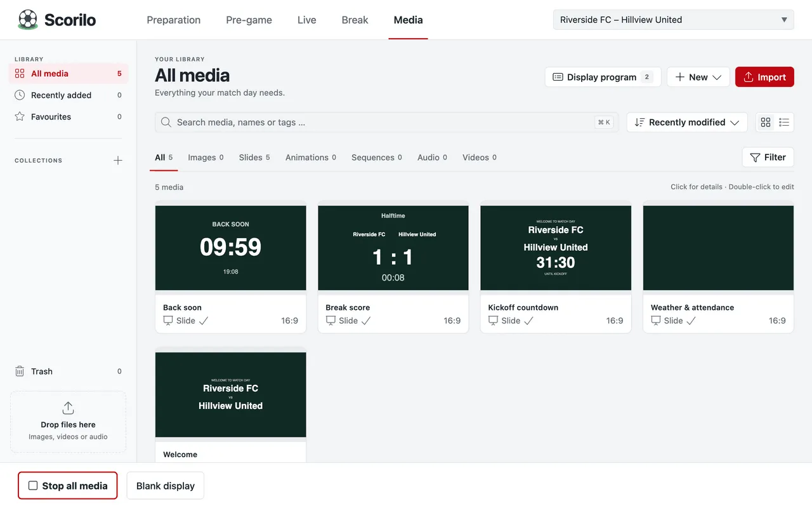Click the Favourites star icon
Image resolution: width=812 pixels, height=508 pixels.
click(20, 117)
